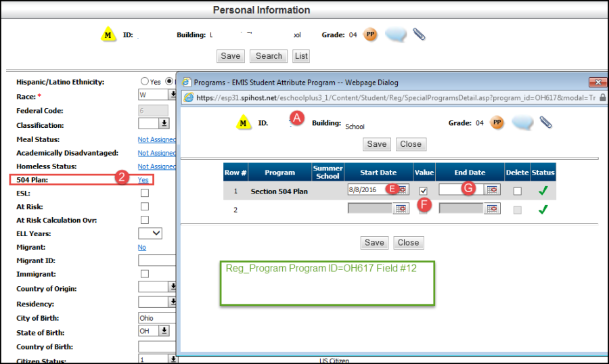Click the PP icon in the dialog header
Image resolution: width=609 pixels, height=364 pixels.
(x=497, y=122)
